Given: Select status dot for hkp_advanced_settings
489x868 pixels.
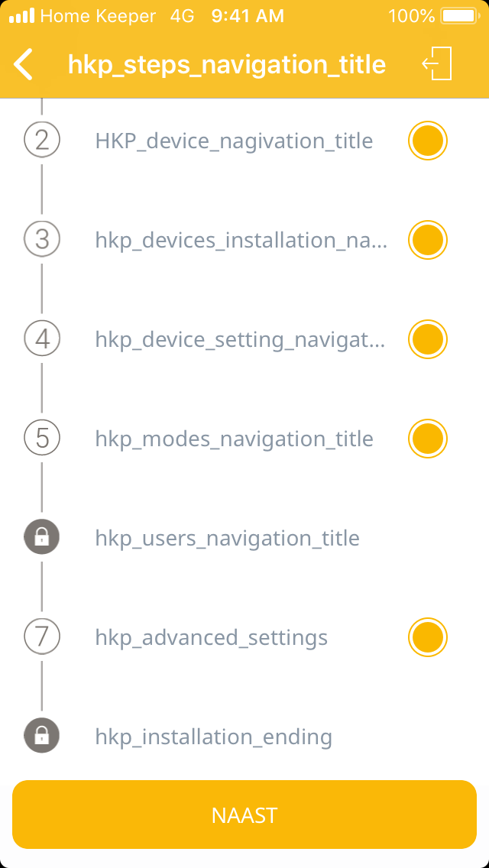Looking at the screenshot, I should click(427, 637).
